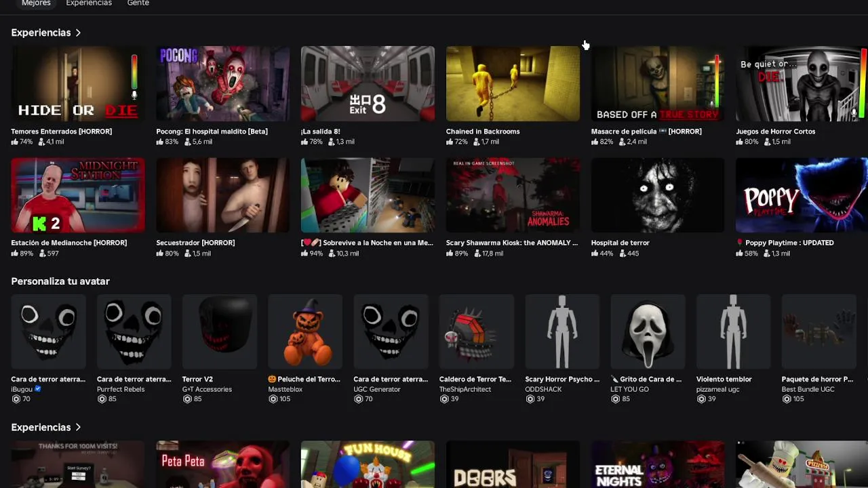Expand the lower Experiencias section chevron
Screen dimensions: 868x488
tap(78, 427)
